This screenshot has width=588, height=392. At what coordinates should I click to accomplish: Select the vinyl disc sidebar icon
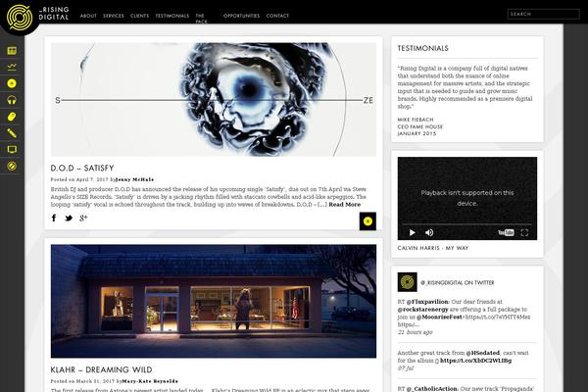point(12,83)
